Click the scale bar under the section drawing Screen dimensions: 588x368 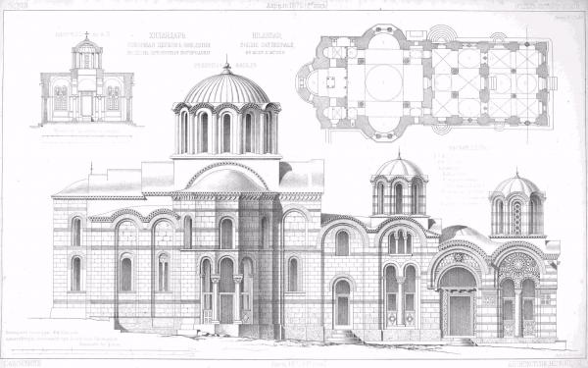click(87, 136)
